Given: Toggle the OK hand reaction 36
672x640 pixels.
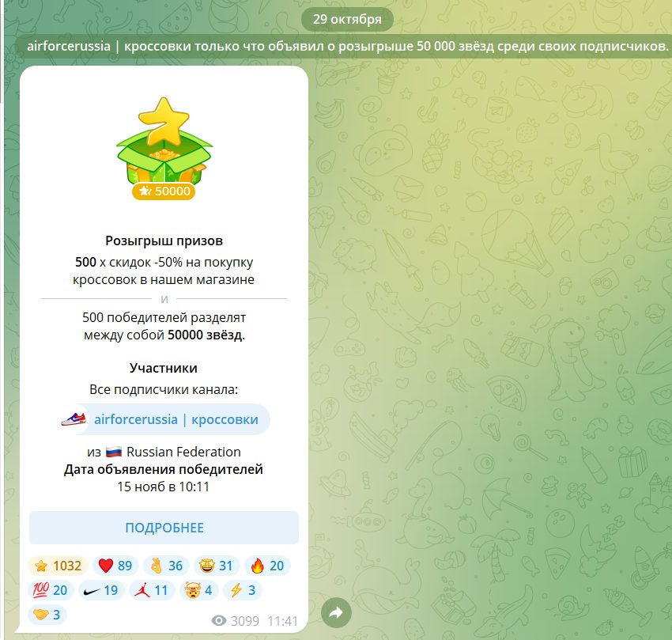Looking at the screenshot, I should point(166,566).
